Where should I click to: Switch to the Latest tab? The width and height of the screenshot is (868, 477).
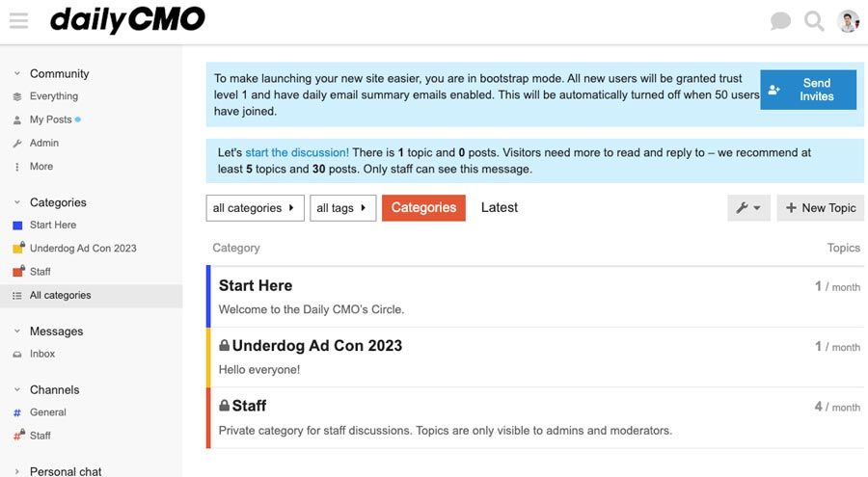click(x=500, y=207)
